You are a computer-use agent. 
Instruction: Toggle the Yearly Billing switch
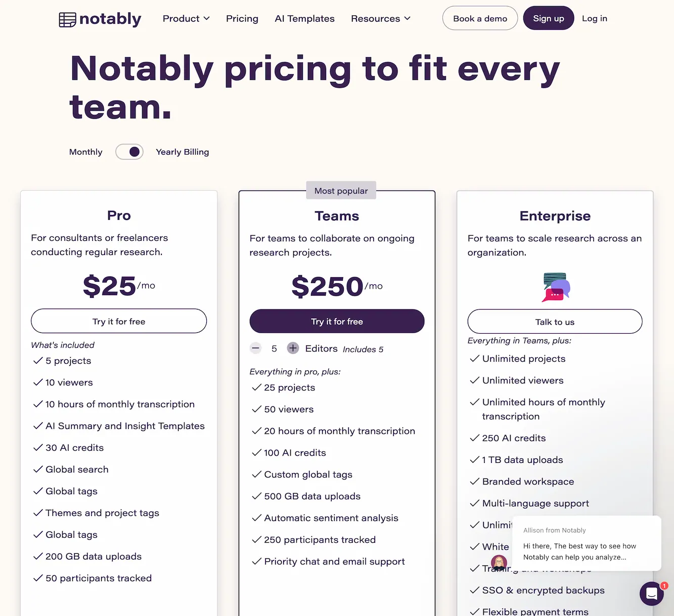pos(129,152)
